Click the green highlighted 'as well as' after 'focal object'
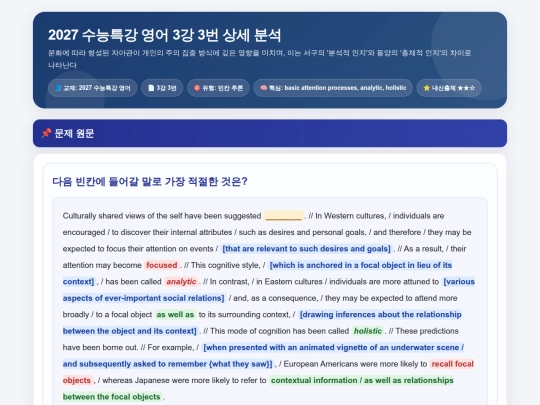Screen dimensions: 540x405 175,314
